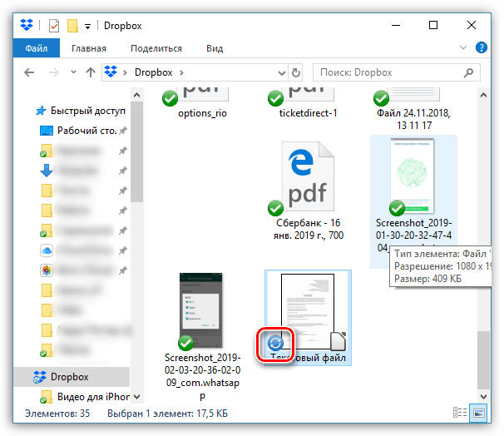Click the Сбербанк - 16 янв. 2019 filename
504x436 pixels.
point(309,229)
